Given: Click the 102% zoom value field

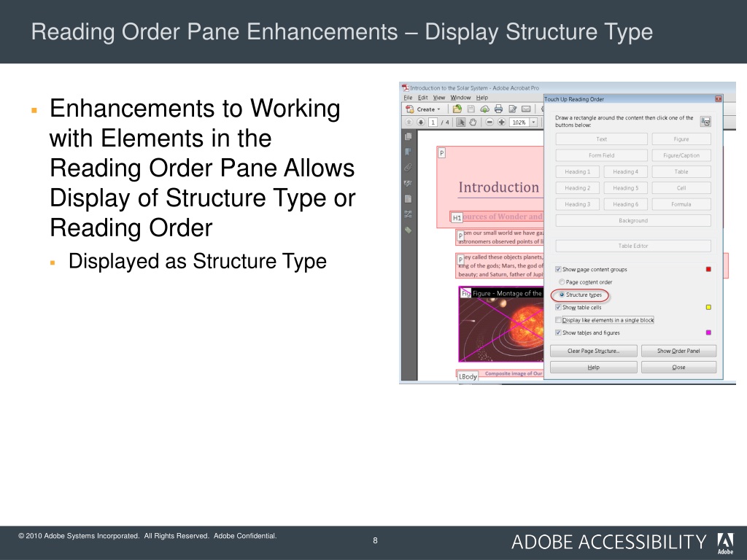Looking at the screenshot, I should pyautogui.click(x=519, y=122).
